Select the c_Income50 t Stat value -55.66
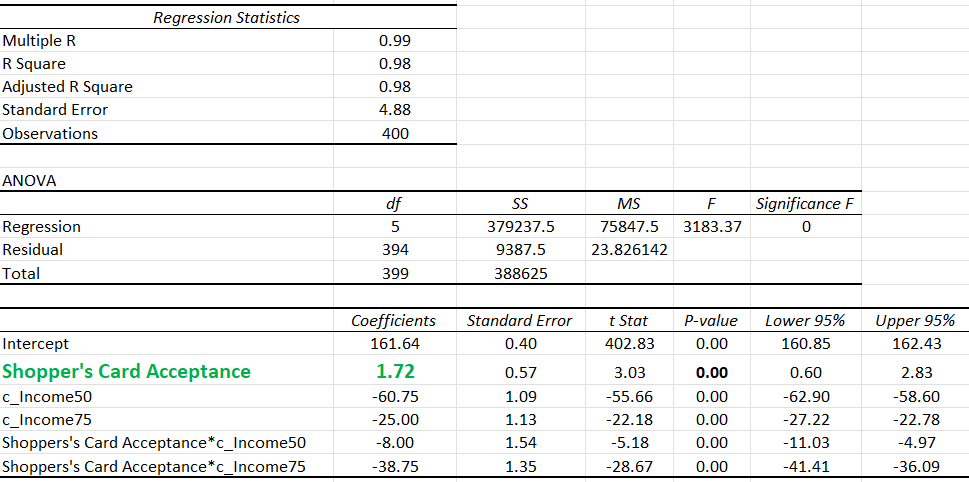969x482 pixels. pyautogui.click(x=629, y=396)
